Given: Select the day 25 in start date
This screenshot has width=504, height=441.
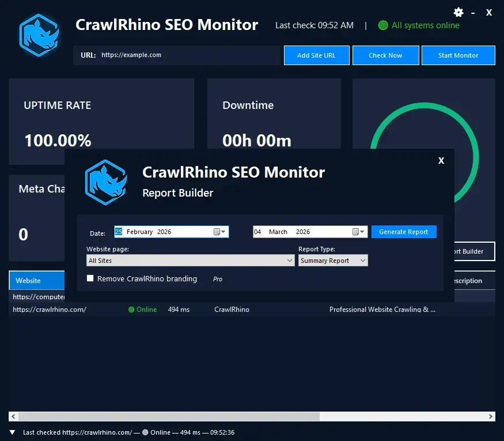Looking at the screenshot, I should pos(119,232).
